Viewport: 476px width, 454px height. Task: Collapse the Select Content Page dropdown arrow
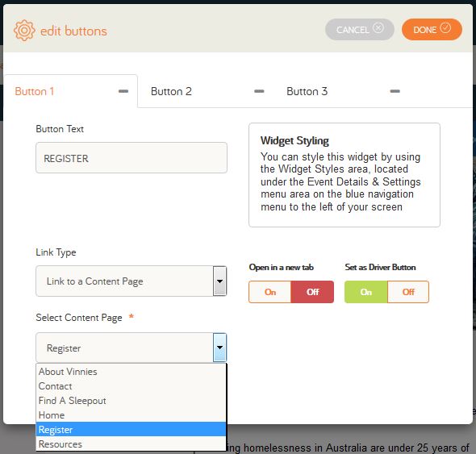219,348
